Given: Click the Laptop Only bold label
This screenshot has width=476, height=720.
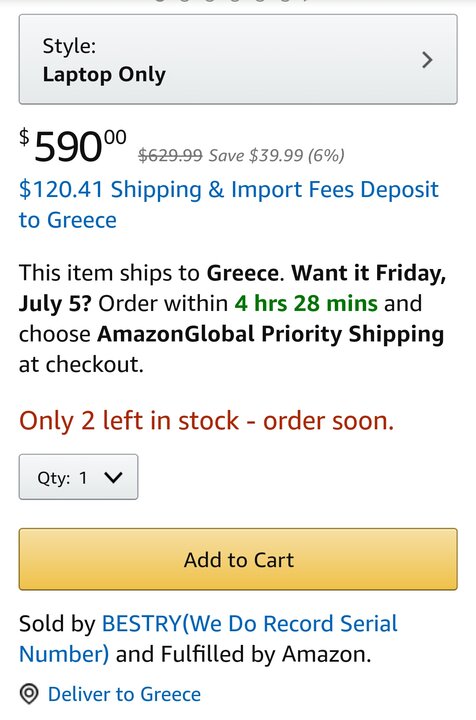Looking at the screenshot, I should (104, 74).
